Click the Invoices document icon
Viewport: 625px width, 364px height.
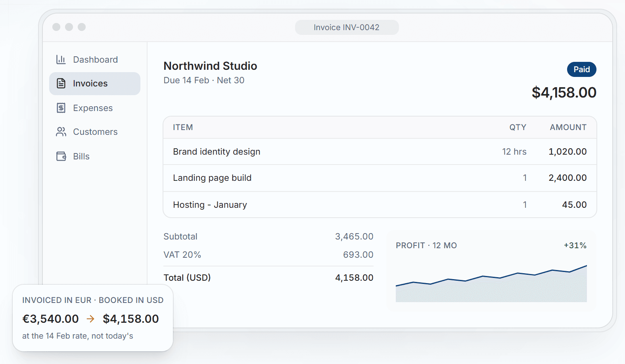pyautogui.click(x=61, y=83)
